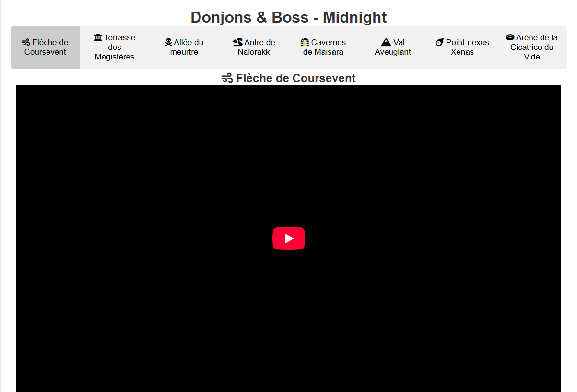Open the Point-nexus Xenas tab
This screenshot has height=392, width=577.
pos(462,47)
